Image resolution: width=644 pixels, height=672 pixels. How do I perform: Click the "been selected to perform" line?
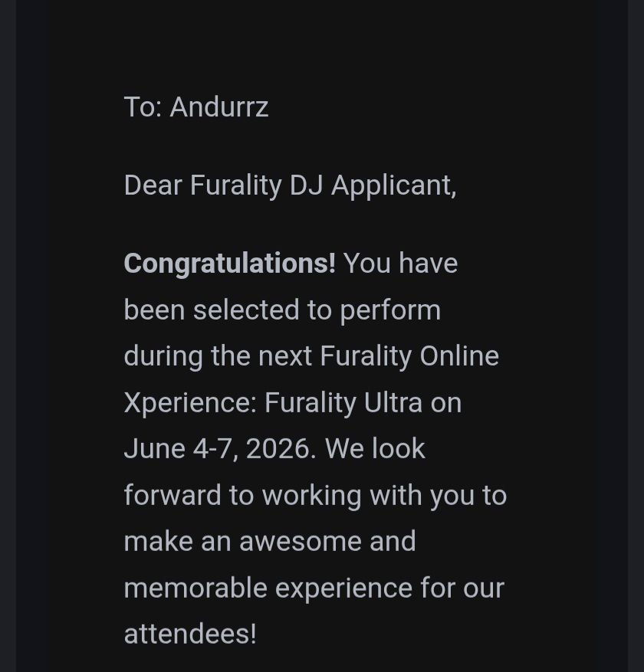pos(282,310)
